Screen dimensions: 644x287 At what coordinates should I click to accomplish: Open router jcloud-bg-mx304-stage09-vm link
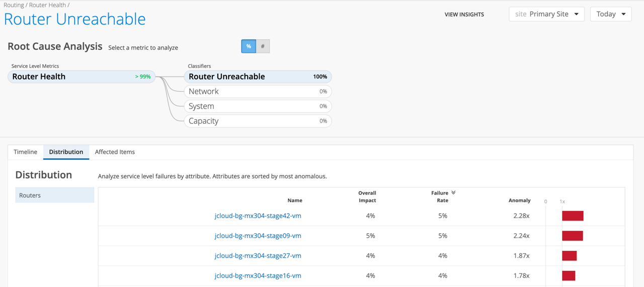pos(258,236)
